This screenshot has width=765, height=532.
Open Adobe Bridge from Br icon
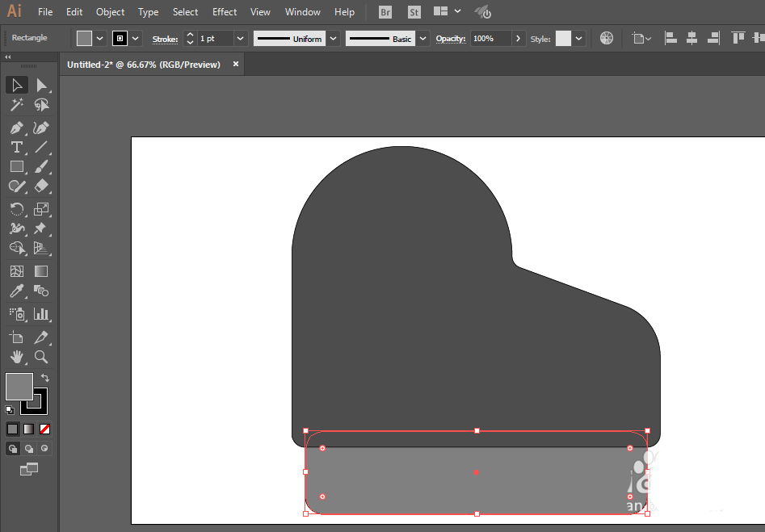click(385, 12)
